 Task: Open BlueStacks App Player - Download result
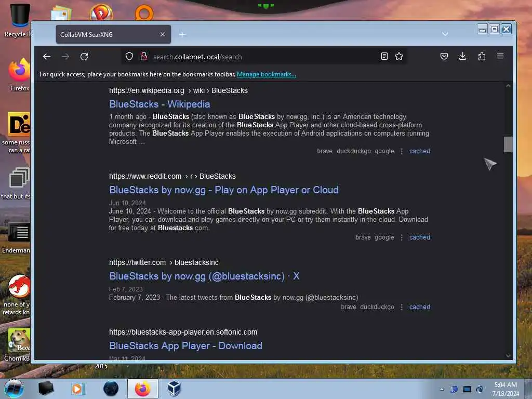(x=185, y=345)
